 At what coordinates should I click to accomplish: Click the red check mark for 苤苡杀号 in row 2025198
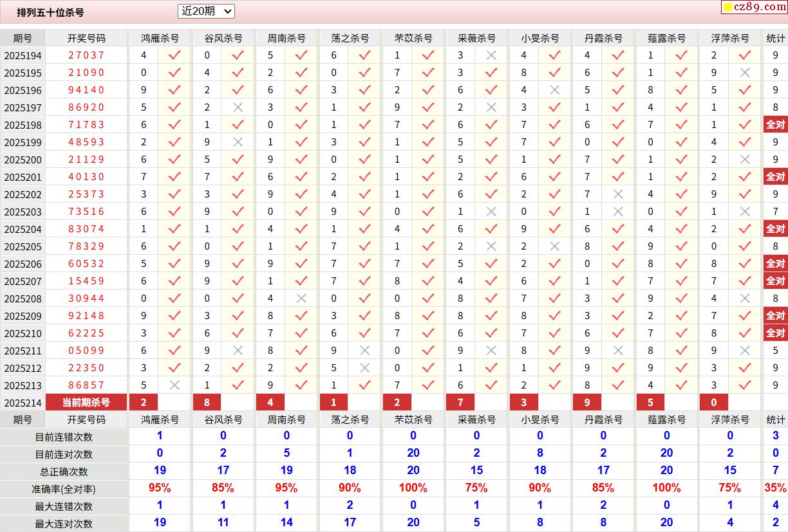(x=428, y=125)
